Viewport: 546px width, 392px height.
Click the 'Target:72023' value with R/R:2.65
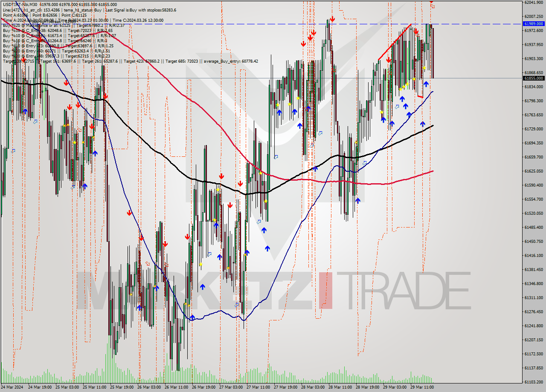point(79,30)
